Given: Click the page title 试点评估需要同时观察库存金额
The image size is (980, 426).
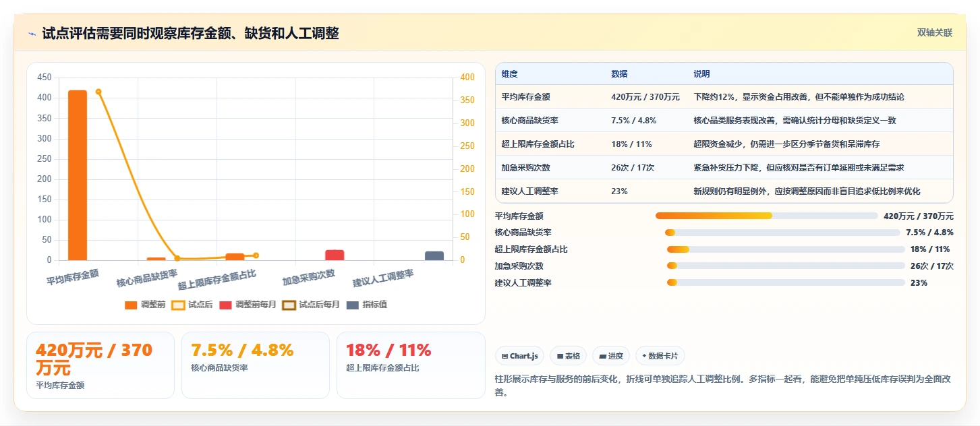Looking at the screenshot, I should coord(191,33).
